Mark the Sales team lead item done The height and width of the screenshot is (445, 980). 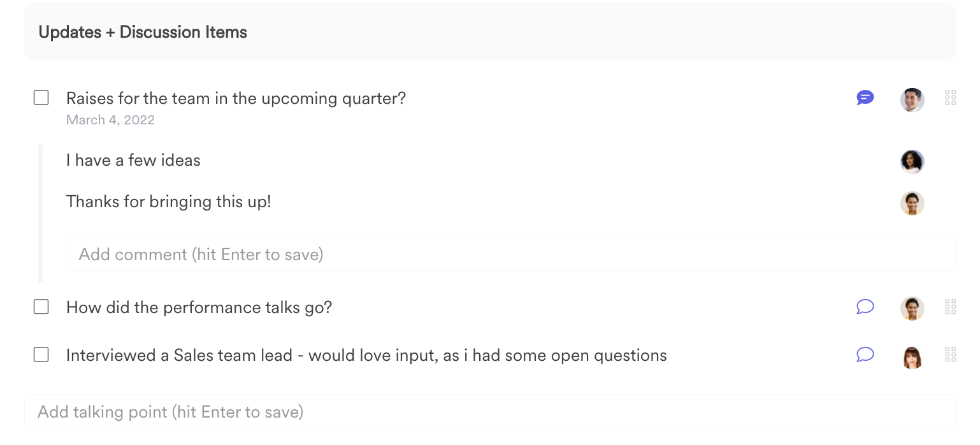41,355
